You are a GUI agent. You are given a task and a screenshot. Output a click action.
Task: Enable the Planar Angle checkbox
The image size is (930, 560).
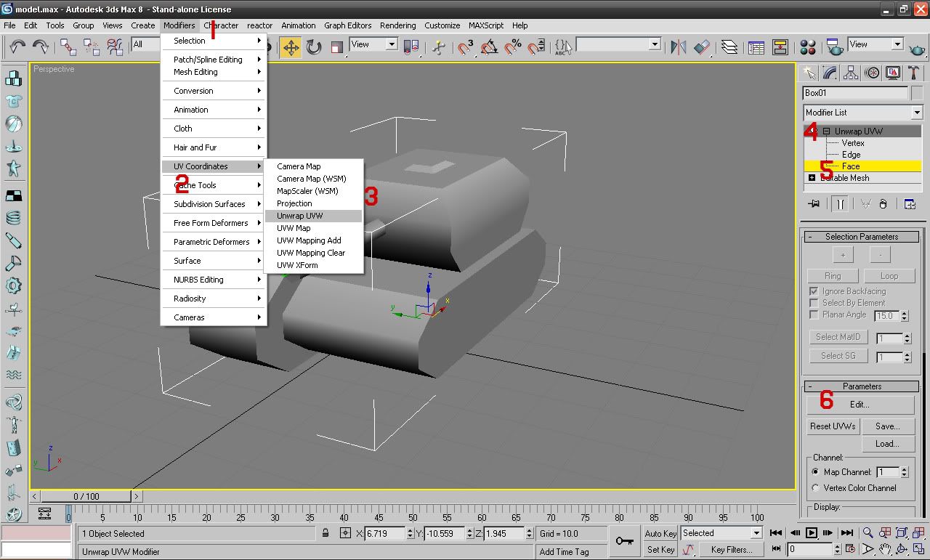tap(814, 315)
